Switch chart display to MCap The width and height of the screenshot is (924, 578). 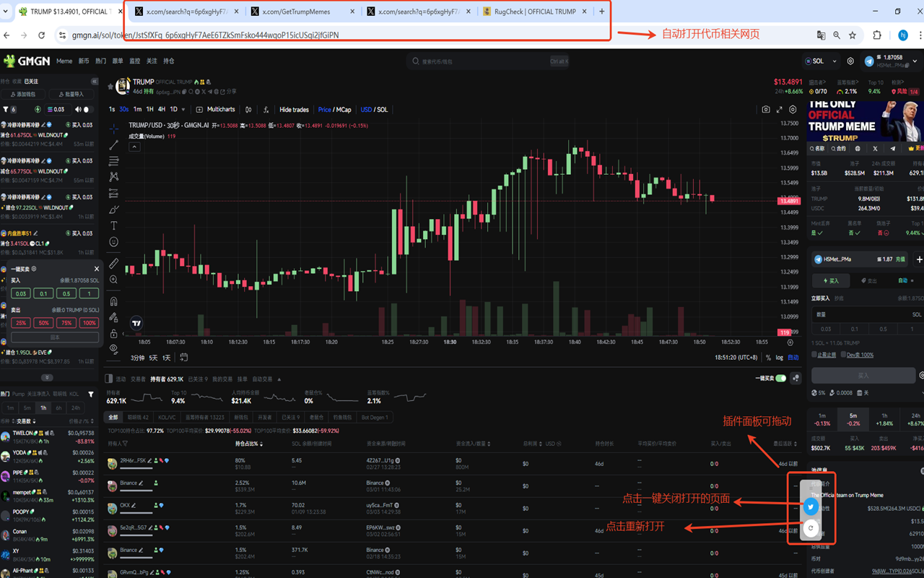(x=343, y=110)
